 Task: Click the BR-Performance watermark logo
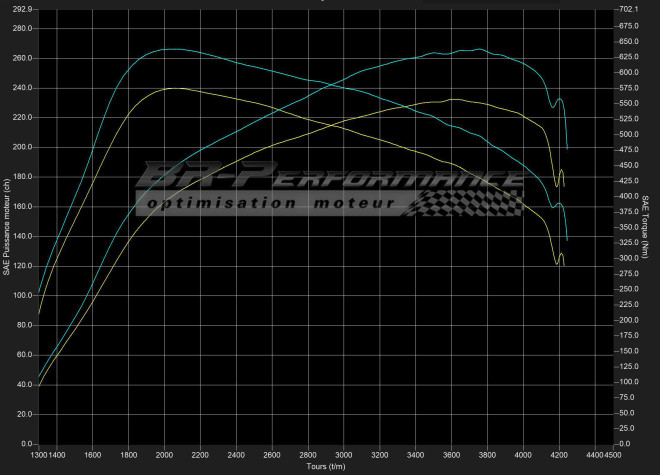point(330,179)
